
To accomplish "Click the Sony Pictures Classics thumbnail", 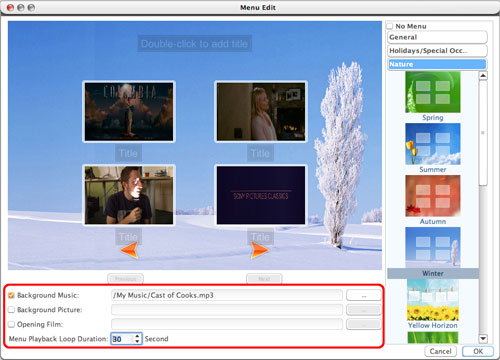I will (x=261, y=195).
